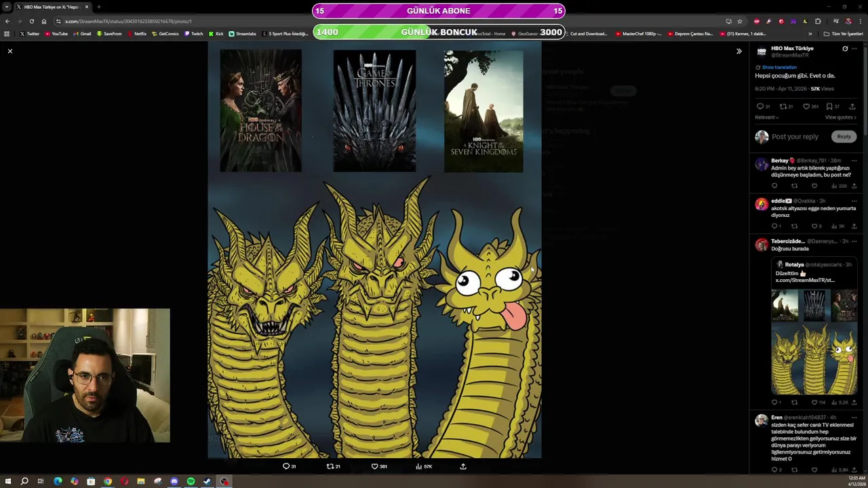868x488 pixels.
Task: Reply to Berkay's comment
Action: pyautogui.click(x=774, y=186)
